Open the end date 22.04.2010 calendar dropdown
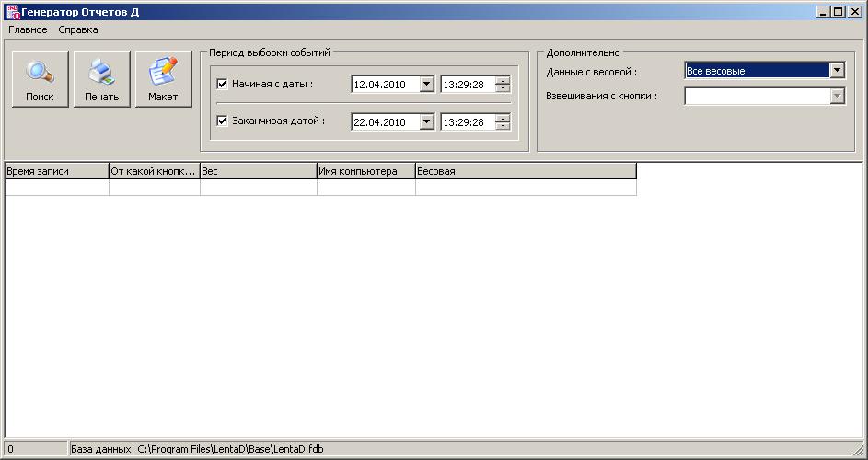The width and height of the screenshot is (868, 460). (426, 122)
